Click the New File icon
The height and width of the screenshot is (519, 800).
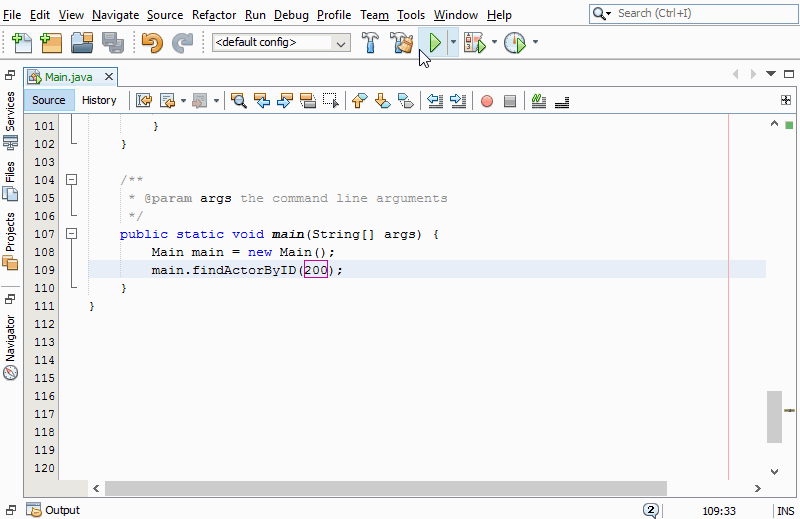(21, 43)
